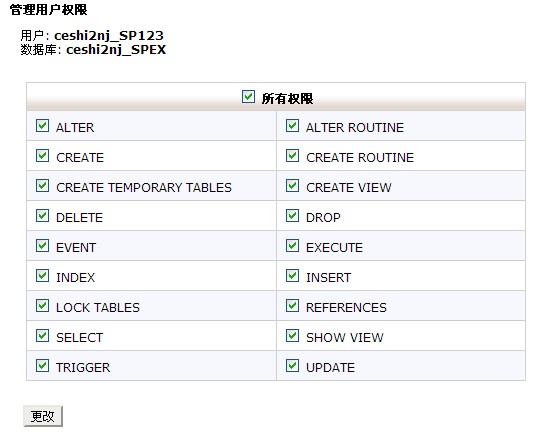542x434 pixels.
Task: Uncheck the DELETE privilege checkbox
Action: coord(43,216)
